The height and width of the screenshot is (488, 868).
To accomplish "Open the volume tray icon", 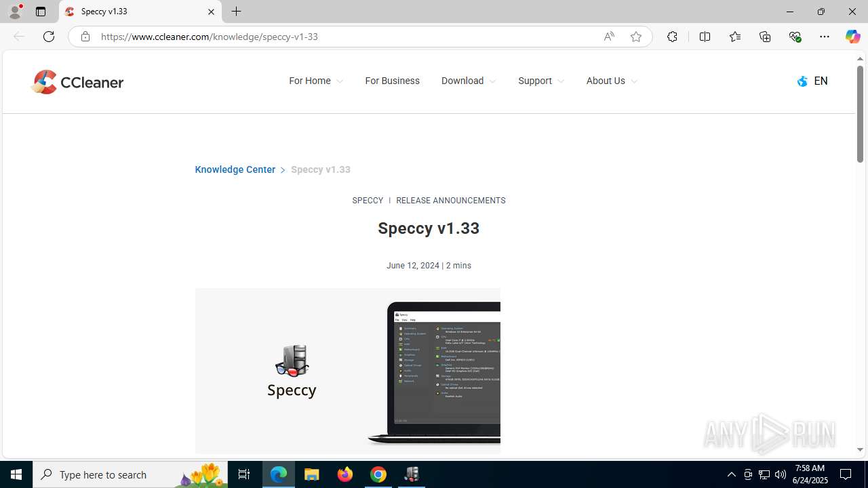I will pos(781,474).
